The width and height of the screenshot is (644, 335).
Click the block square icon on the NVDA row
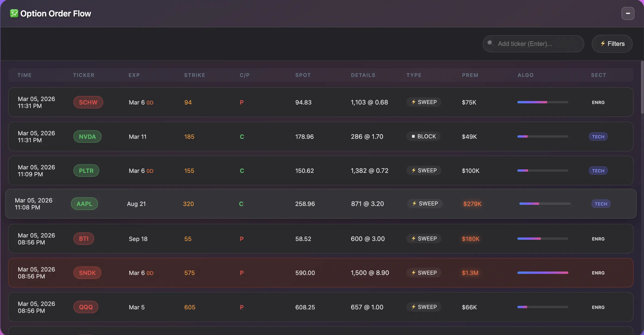413,136
